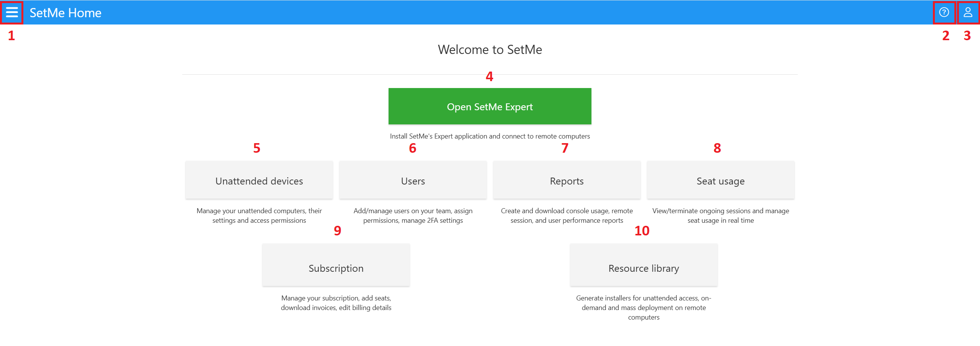Click the Install SetMe's Expert application description

tap(490, 136)
